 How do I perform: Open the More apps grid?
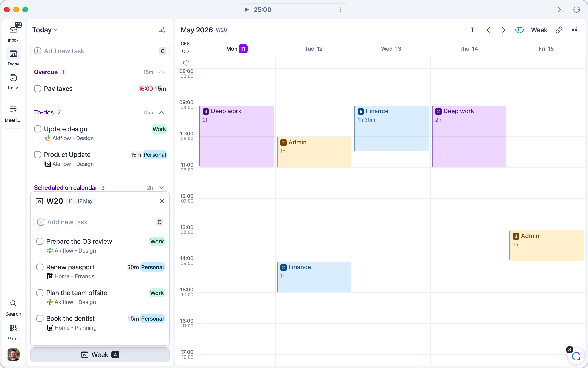click(13, 332)
